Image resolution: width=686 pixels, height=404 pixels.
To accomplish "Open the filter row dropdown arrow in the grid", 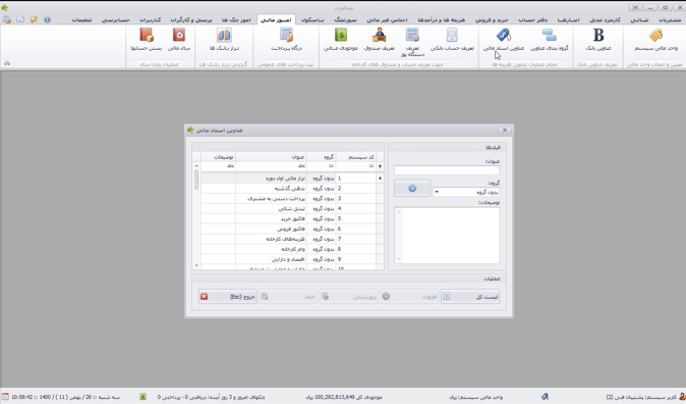I will coord(380,167).
